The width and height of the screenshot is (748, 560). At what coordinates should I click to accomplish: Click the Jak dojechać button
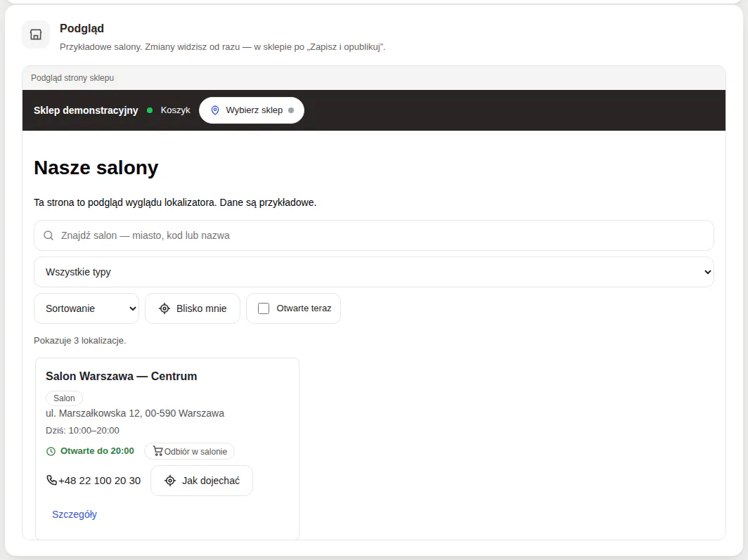point(202,481)
